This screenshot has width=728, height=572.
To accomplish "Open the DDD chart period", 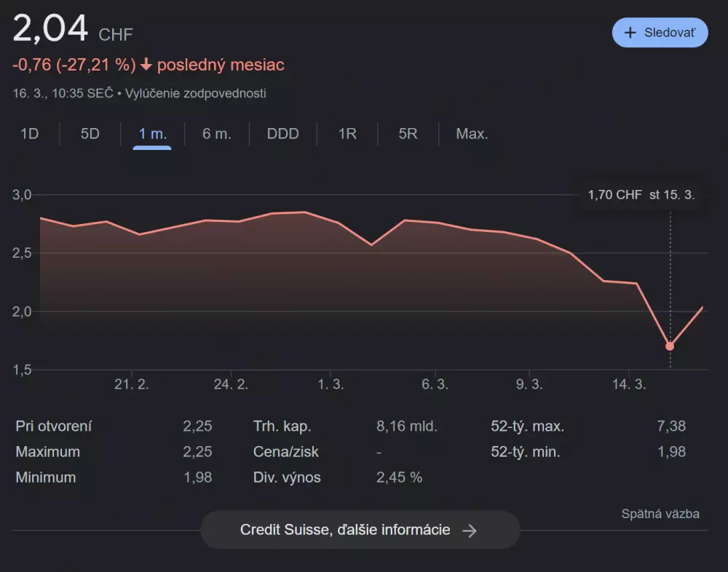I will (282, 134).
